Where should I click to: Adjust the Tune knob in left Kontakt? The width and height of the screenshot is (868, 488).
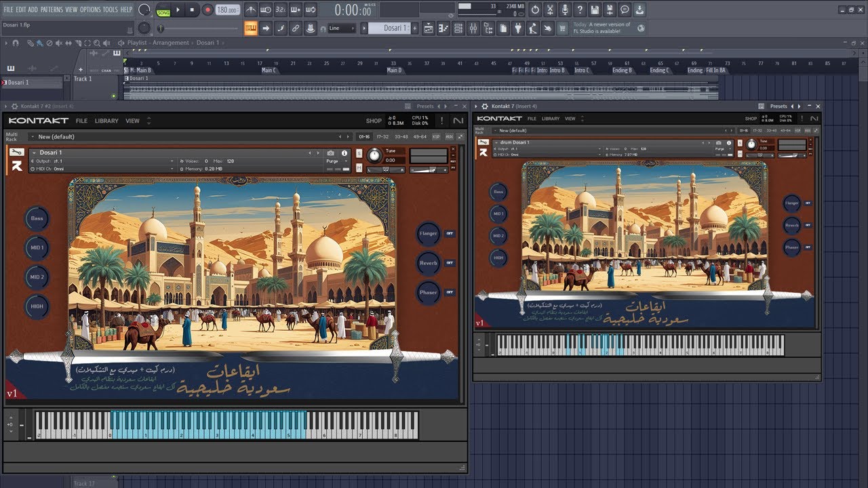[x=374, y=155]
